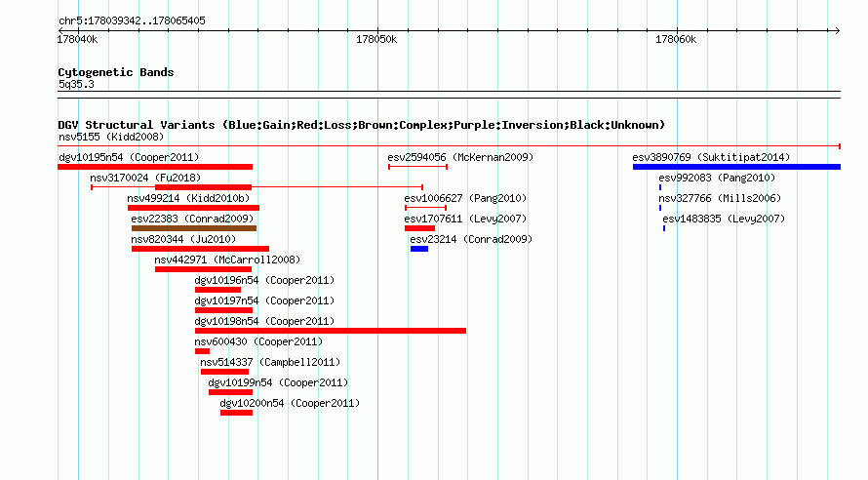Select the dgv10196n54 (Cooper2011) label
Image resolution: width=868 pixels, height=480 pixels.
[264, 280]
